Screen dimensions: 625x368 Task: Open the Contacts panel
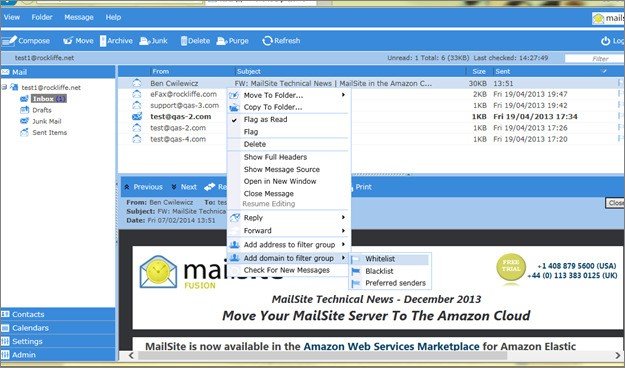pos(58,314)
